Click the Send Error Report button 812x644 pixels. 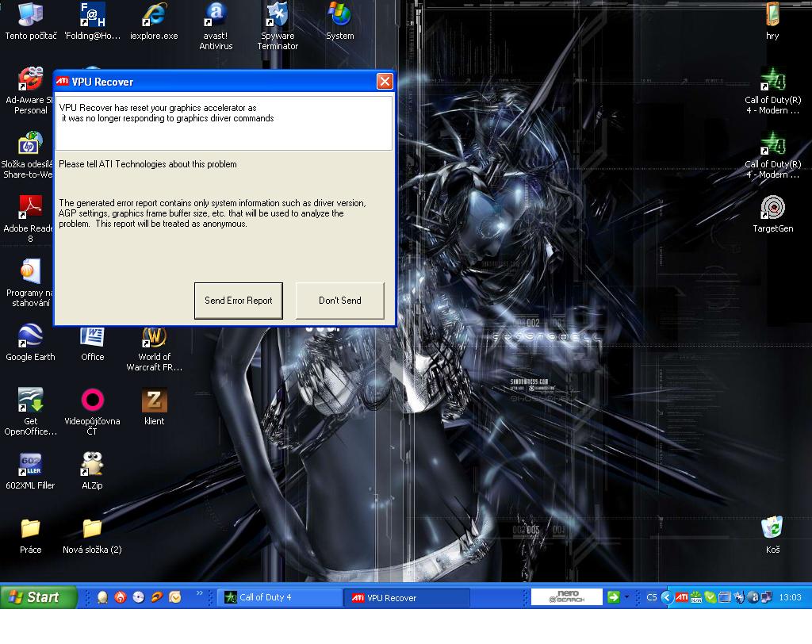coord(238,301)
